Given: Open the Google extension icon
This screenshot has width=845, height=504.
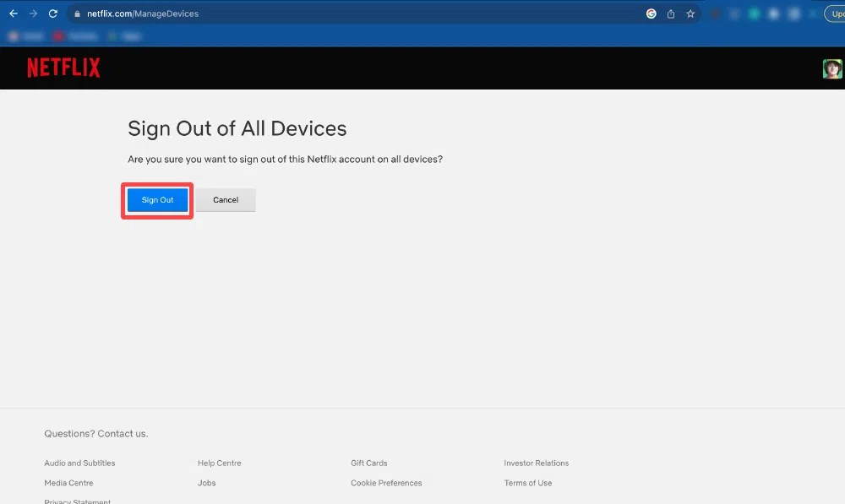Looking at the screenshot, I should point(650,14).
